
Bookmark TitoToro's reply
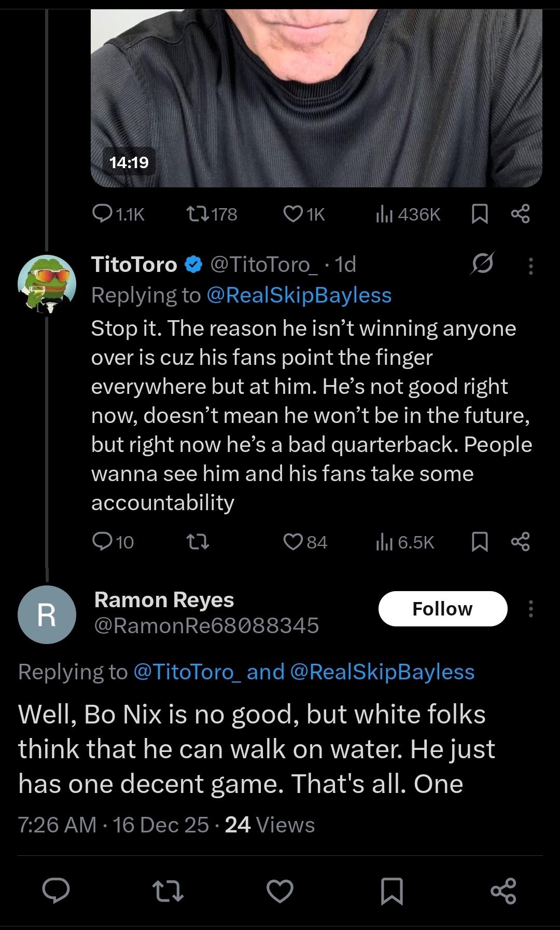point(480,542)
